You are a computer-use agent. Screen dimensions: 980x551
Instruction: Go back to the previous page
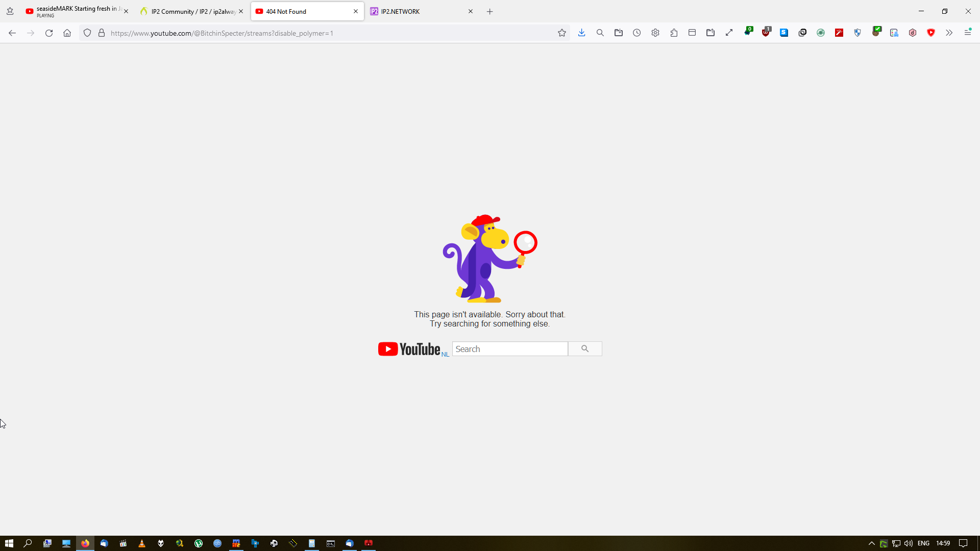point(12,33)
